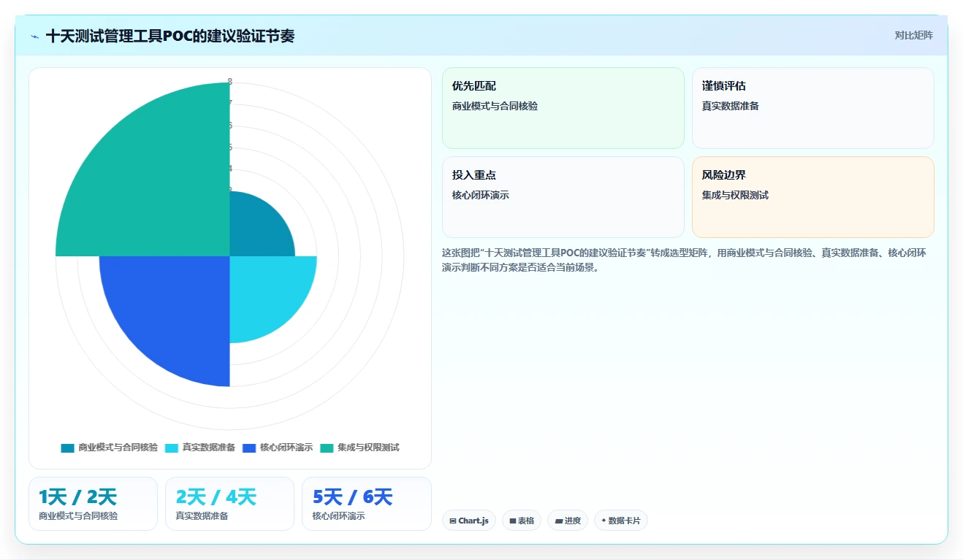The image size is (963, 560).
Task: Click the 进度 tag chip
Action: point(568,521)
